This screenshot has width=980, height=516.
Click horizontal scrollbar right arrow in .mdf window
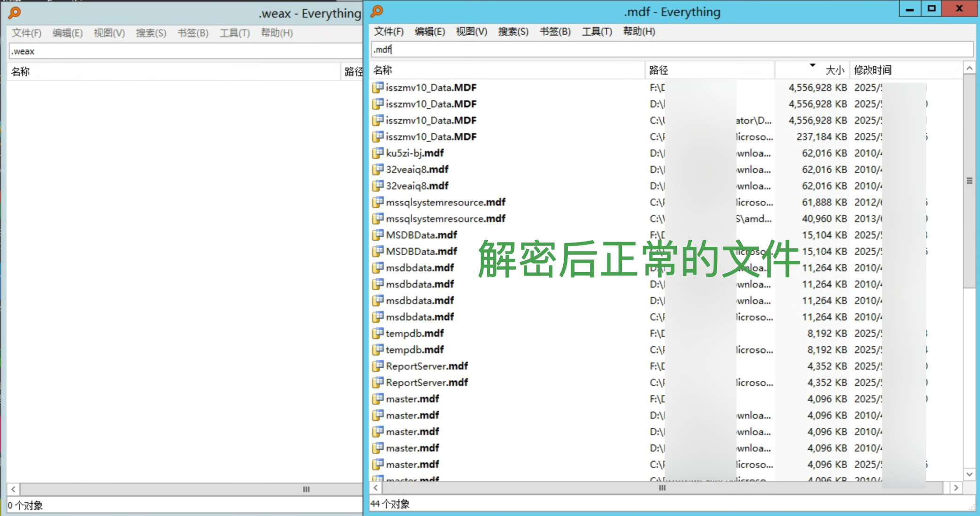pyautogui.click(x=956, y=488)
